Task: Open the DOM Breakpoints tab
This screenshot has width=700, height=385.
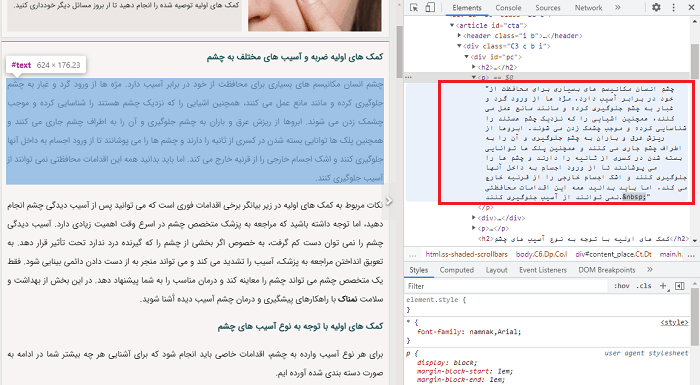Action: click(607, 270)
